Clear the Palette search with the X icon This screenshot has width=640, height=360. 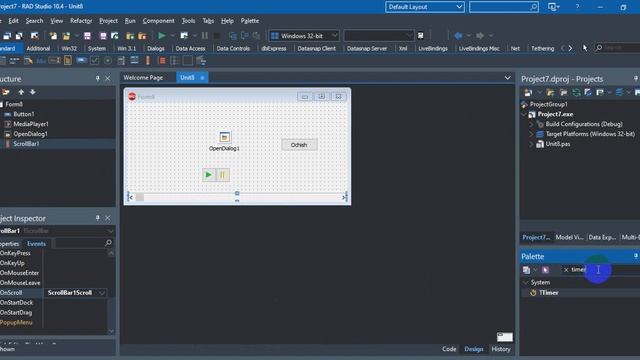click(x=566, y=270)
